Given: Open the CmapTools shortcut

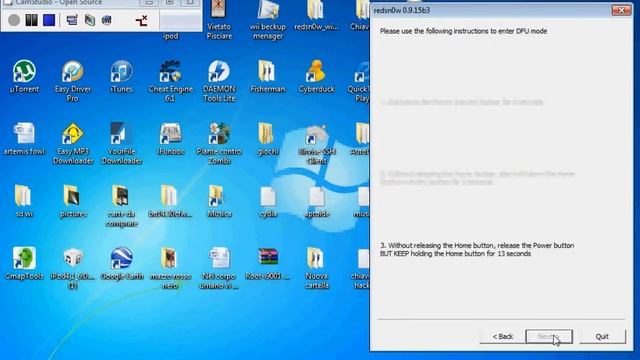Looking at the screenshot, I should pos(24,263).
